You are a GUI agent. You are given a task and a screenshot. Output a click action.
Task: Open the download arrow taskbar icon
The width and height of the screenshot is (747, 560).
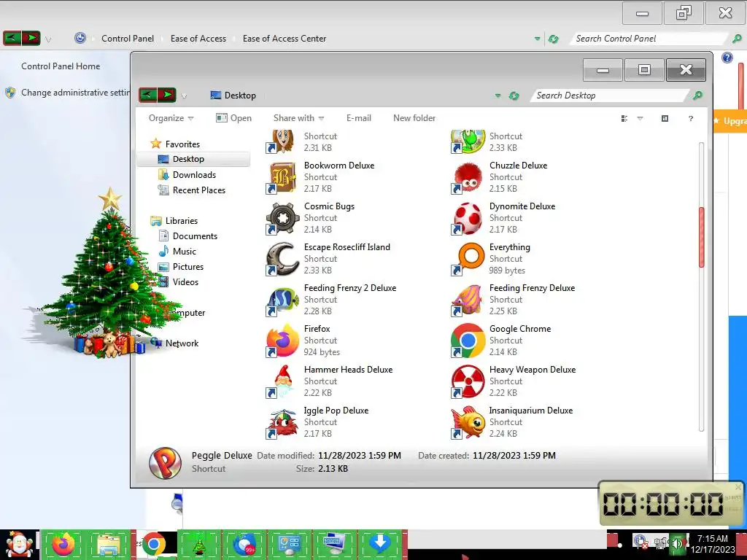tap(380, 544)
